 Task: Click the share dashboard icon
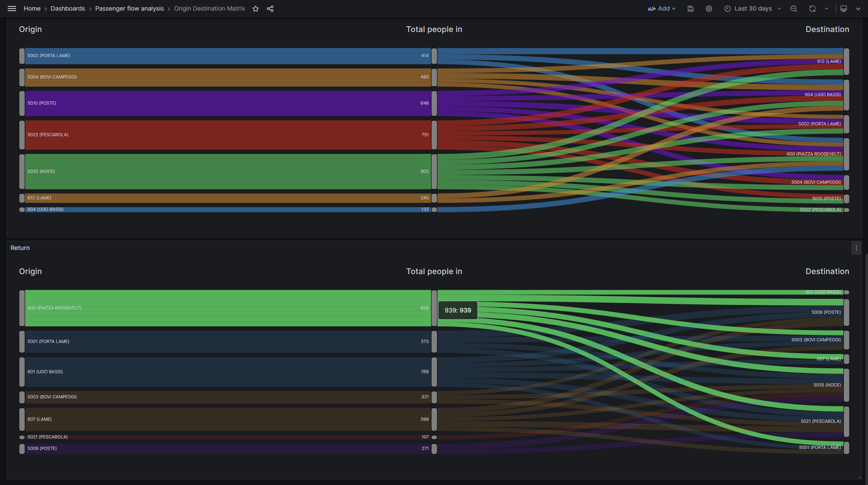(x=270, y=9)
